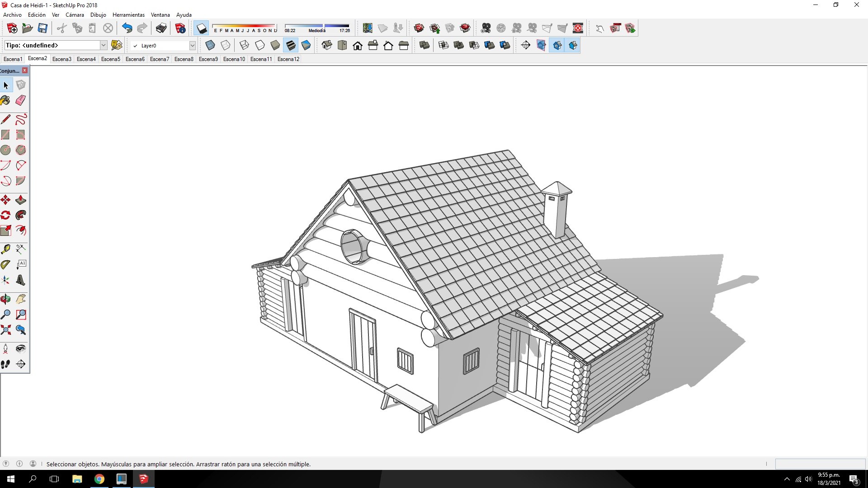868x488 pixels.
Task: Open the Herramientas menu
Action: point(128,15)
